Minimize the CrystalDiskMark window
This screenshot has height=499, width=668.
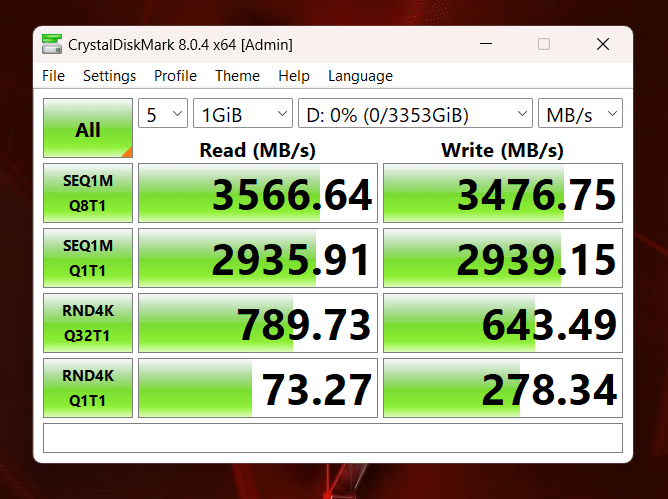485,45
